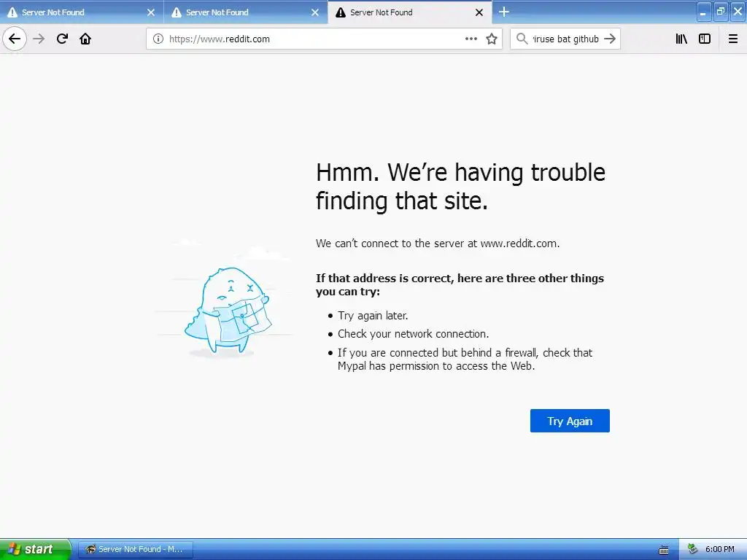Bookmark this page with the star

492,39
